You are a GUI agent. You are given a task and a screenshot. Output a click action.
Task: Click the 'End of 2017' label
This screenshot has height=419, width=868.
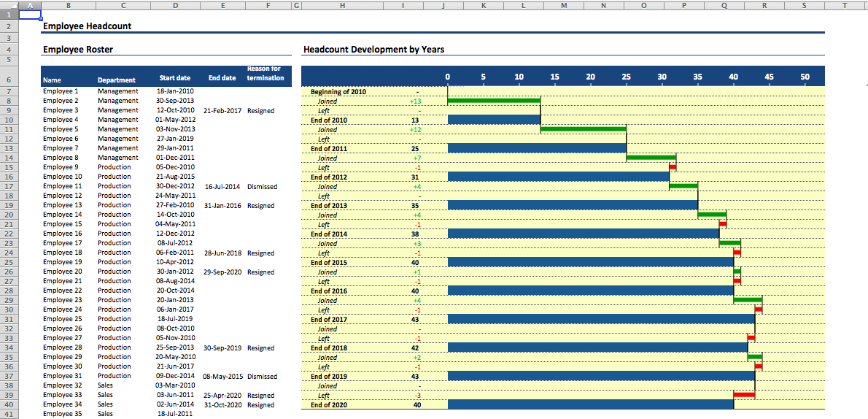329,319
